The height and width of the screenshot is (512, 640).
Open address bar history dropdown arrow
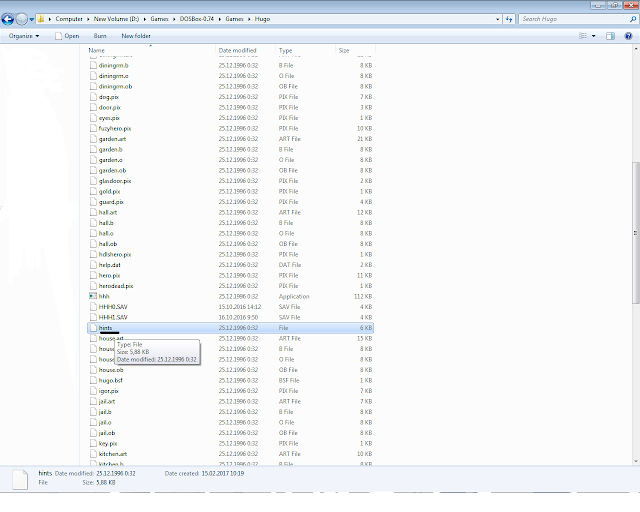coord(498,19)
